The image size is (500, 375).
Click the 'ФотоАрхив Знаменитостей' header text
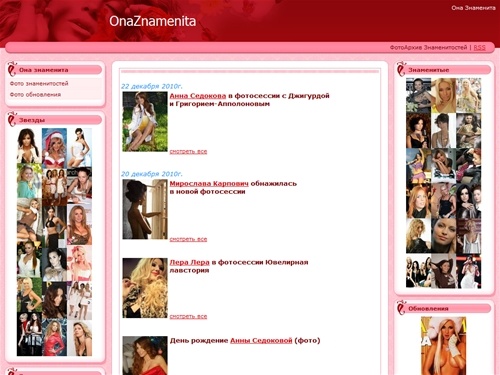coord(428,48)
